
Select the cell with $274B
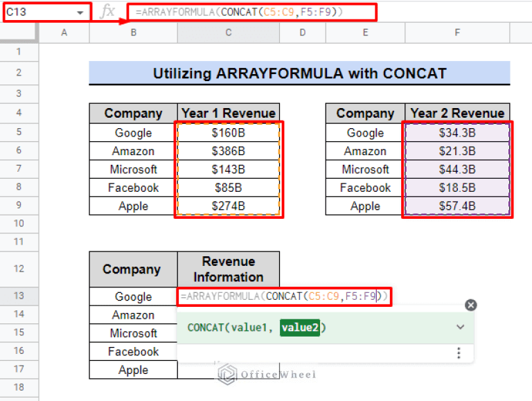229,206
